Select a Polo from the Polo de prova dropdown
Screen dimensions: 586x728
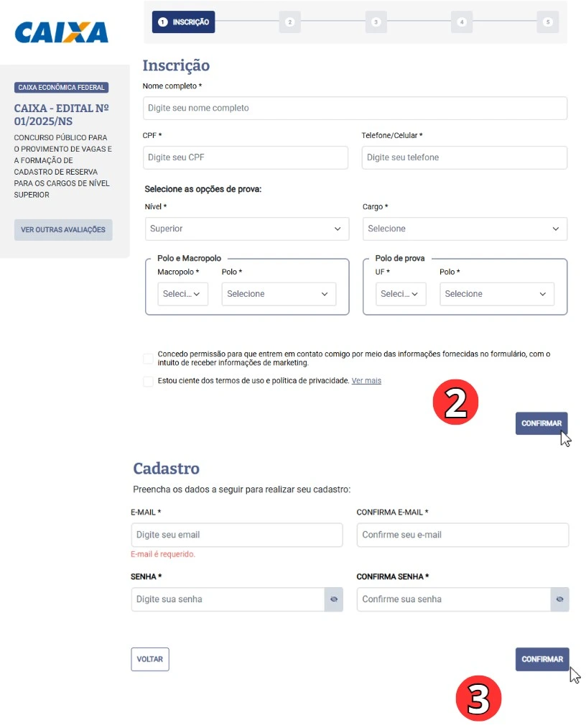click(x=496, y=293)
